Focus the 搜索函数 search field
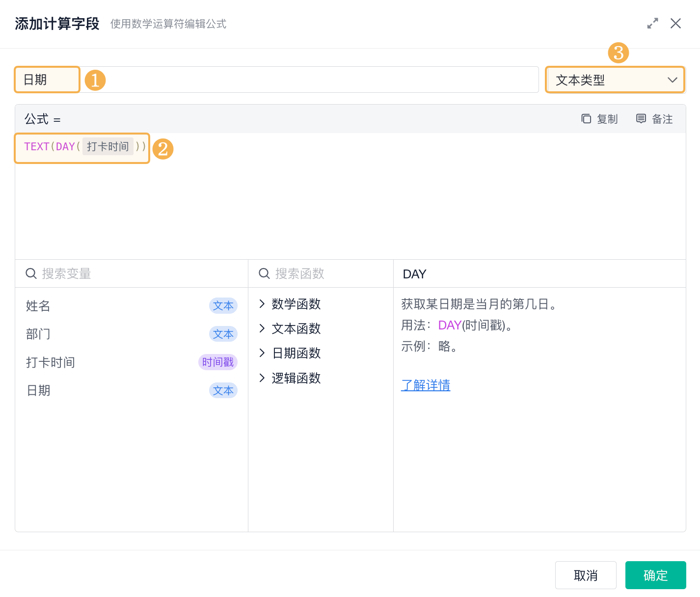Image resolution: width=700 pixels, height=597 pixels. 321,273
